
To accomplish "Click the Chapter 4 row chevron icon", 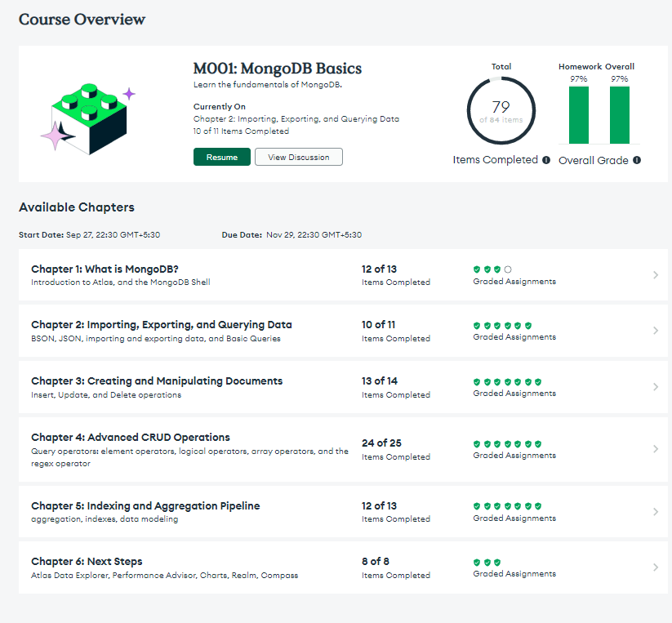I will [656, 449].
